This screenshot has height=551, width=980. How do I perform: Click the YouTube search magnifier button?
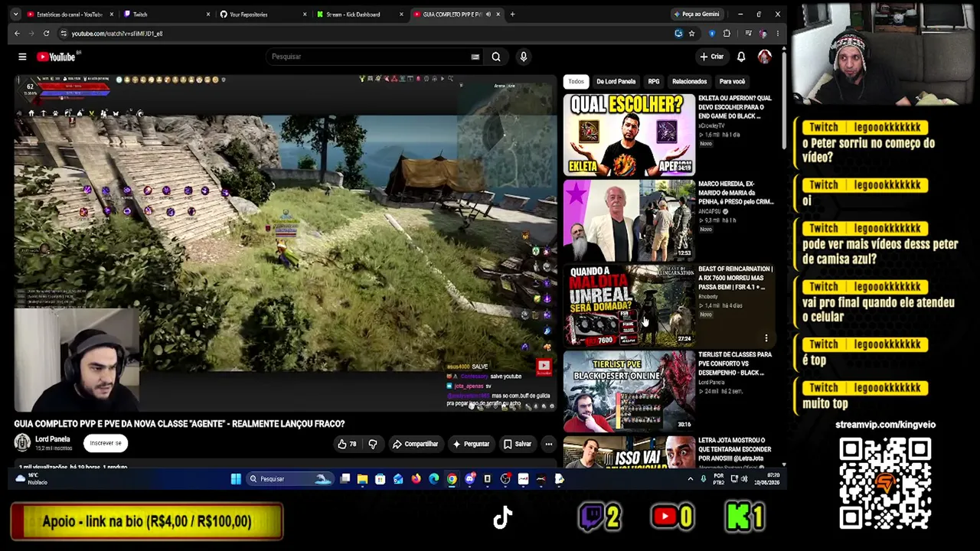click(496, 57)
